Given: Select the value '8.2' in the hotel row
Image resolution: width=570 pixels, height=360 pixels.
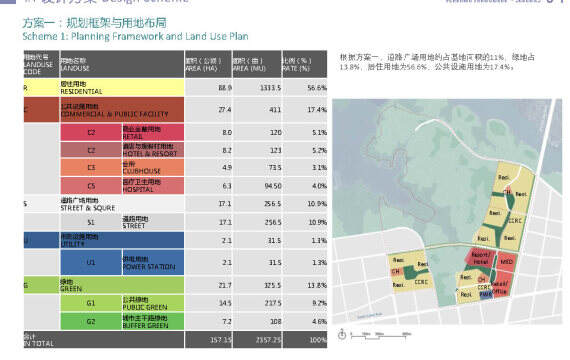Looking at the screenshot, I should click(227, 150).
